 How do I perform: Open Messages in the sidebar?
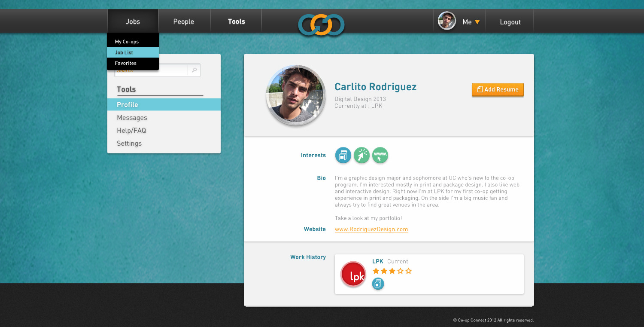pyautogui.click(x=132, y=118)
